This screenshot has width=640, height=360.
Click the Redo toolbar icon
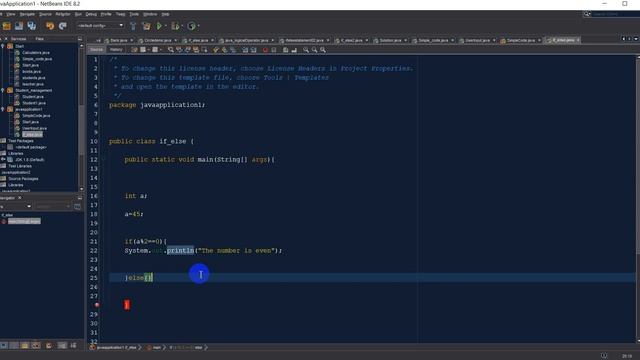point(62,26)
